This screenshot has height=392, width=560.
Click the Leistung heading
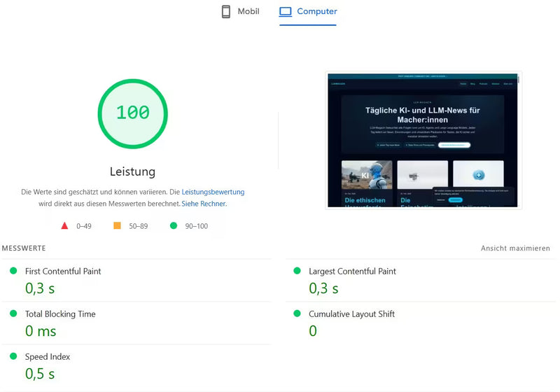[x=132, y=171]
